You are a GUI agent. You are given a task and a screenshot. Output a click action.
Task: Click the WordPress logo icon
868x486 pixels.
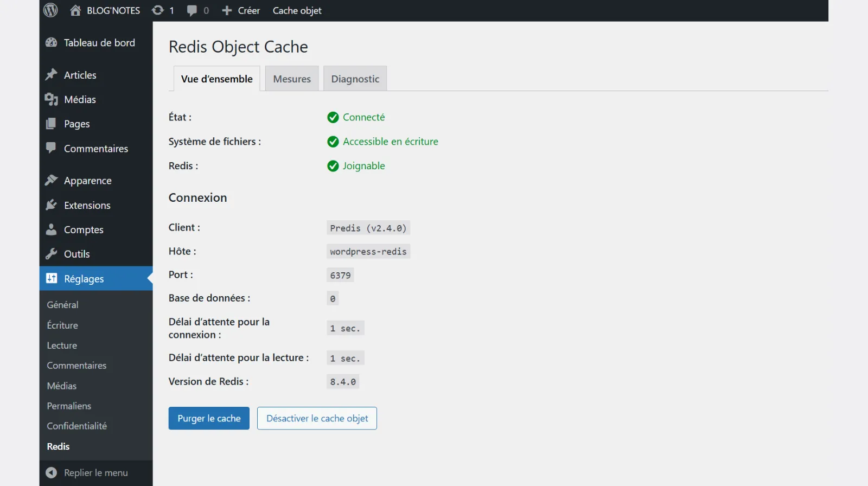click(x=50, y=10)
